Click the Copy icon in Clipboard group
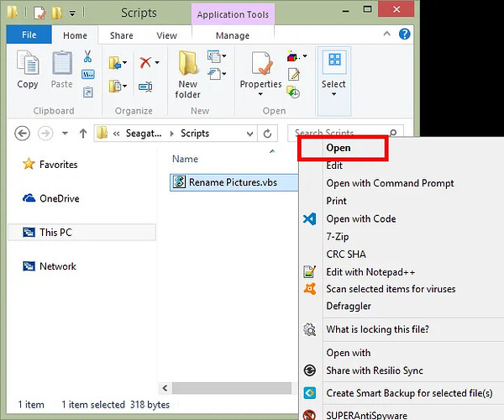 point(28,69)
